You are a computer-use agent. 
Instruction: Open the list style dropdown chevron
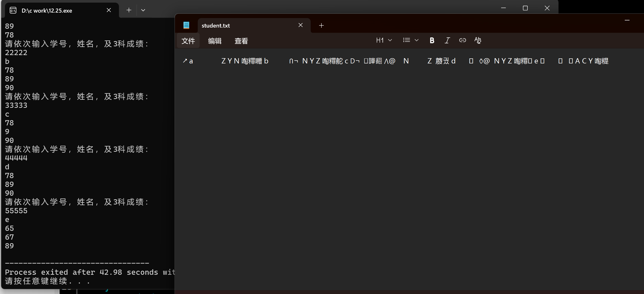coord(416,40)
